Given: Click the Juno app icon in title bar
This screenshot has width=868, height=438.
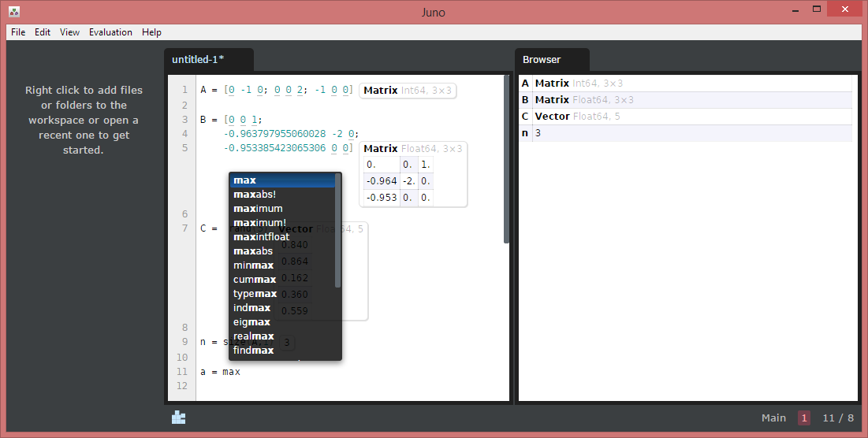Looking at the screenshot, I should pos(14,11).
